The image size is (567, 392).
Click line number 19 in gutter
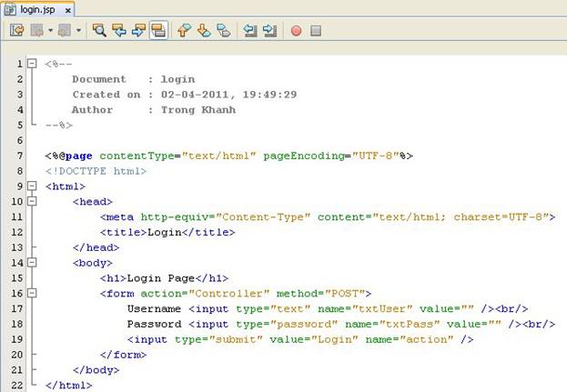point(17,339)
